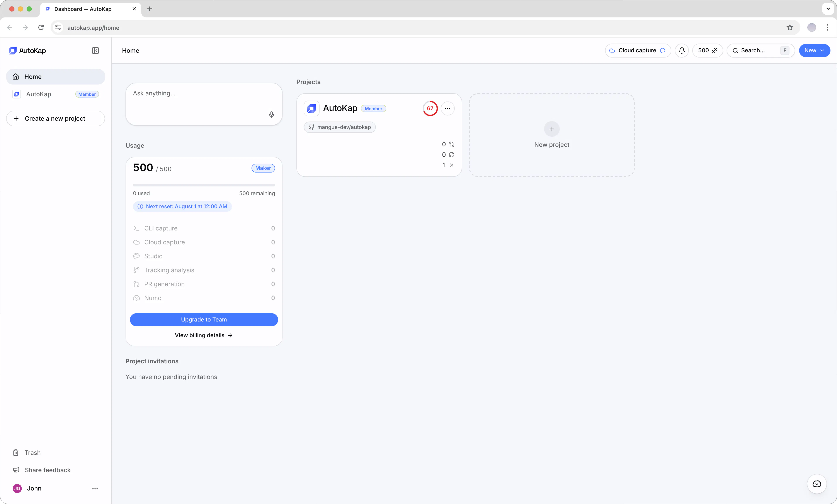The width and height of the screenshot is (837, 504).
Task: Open the Numo assistant floating icon
Action: (817, 484)
